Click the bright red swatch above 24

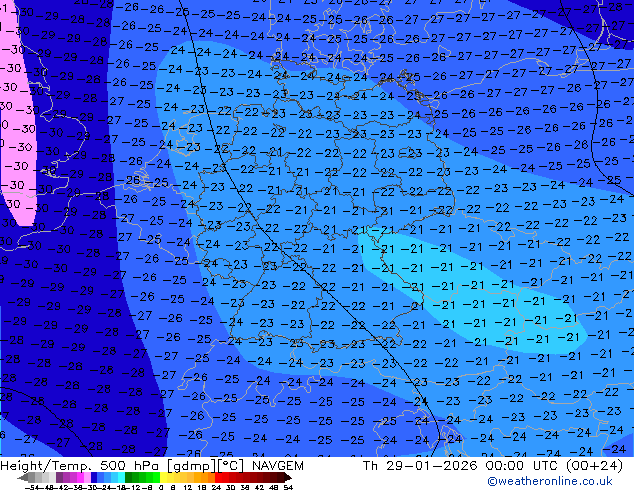click(218, 477)
